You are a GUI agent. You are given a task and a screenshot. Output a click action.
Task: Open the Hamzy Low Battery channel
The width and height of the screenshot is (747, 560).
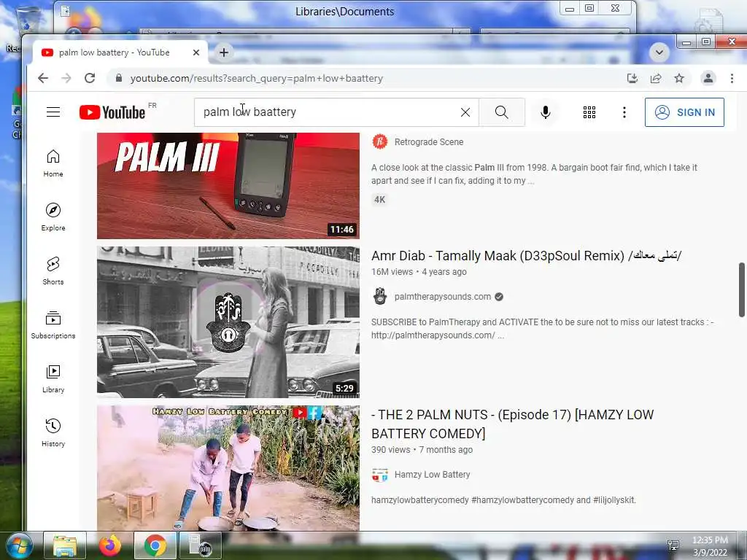coord(432,474)
